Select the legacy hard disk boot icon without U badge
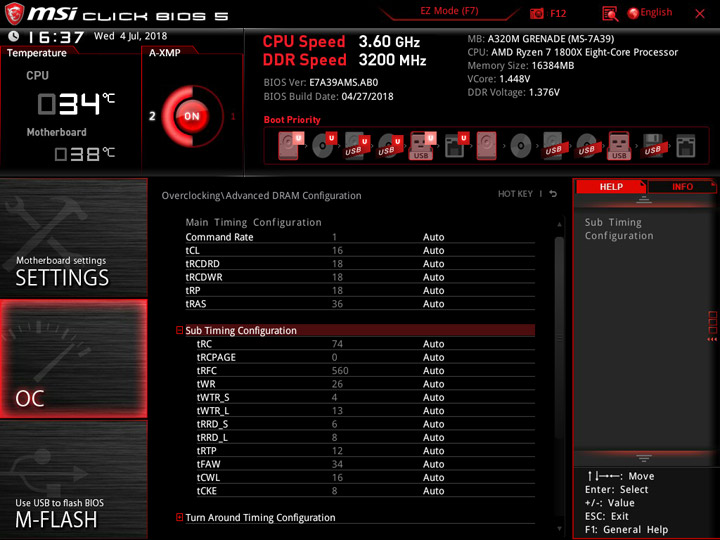The width and height of the screenshot is (720, 540). point(486,146)
